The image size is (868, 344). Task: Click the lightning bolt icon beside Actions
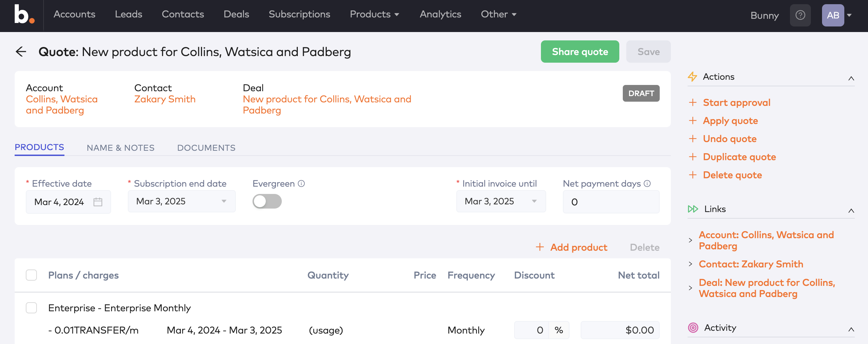pyautogui.click(x=693, y=77)
